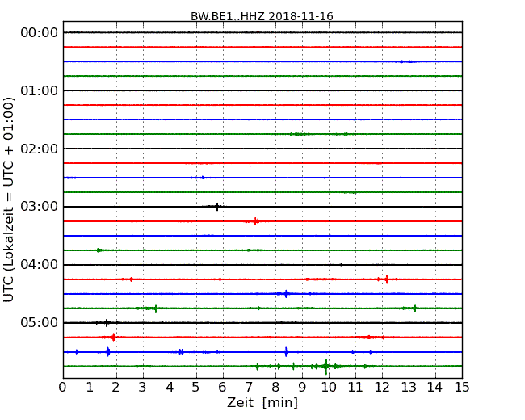Click x-axis tick label 5
The width and height of the screenshot is (525, 420).
click(x=196, y=388)
